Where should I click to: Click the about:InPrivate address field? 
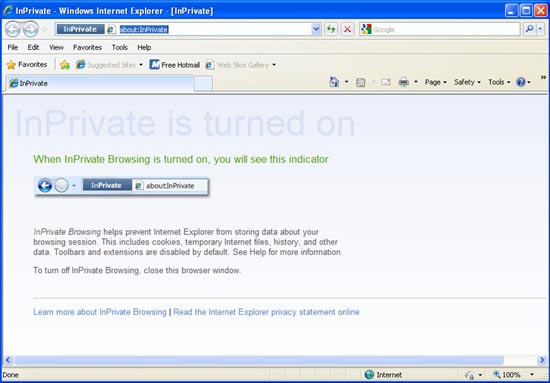point(214,29)
